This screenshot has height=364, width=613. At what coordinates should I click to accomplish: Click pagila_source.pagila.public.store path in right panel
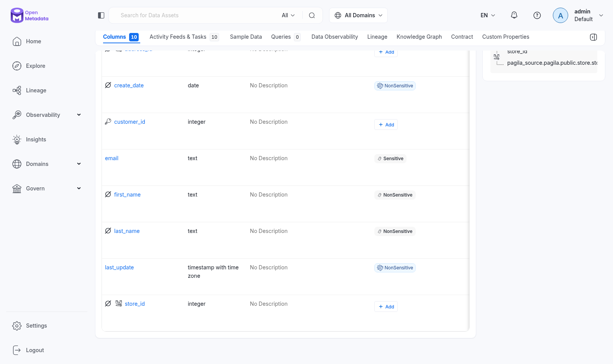pyautogui.click(x=552, y=63)
